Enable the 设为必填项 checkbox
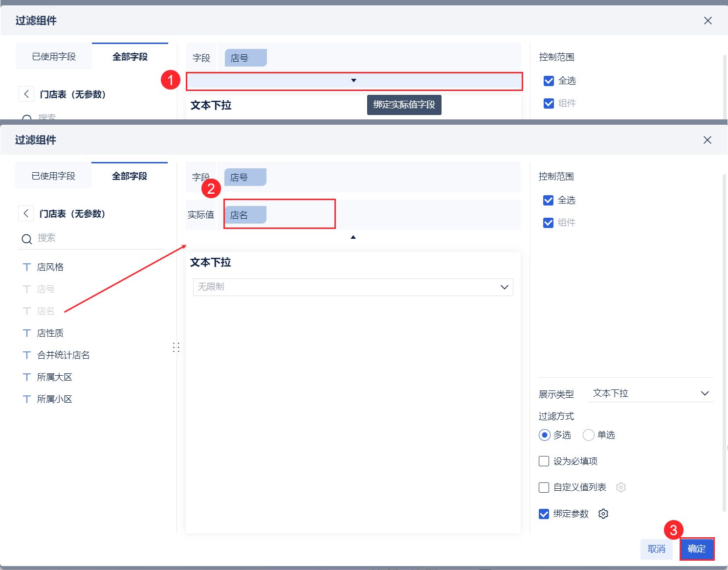Image resolution: width=728 pixels, height=570 pixels. (544, 461)
